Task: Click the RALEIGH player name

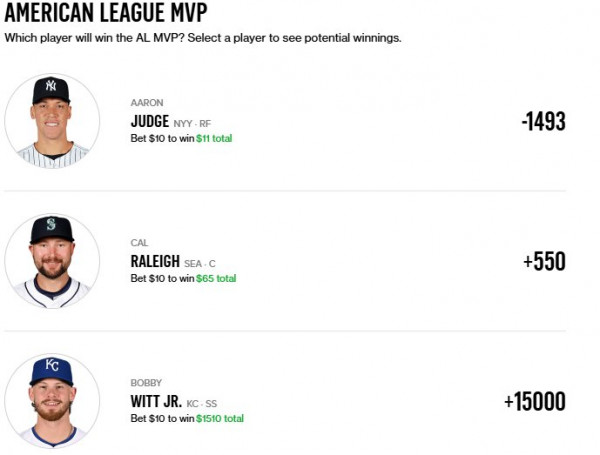Action: [x=155, y=261]
